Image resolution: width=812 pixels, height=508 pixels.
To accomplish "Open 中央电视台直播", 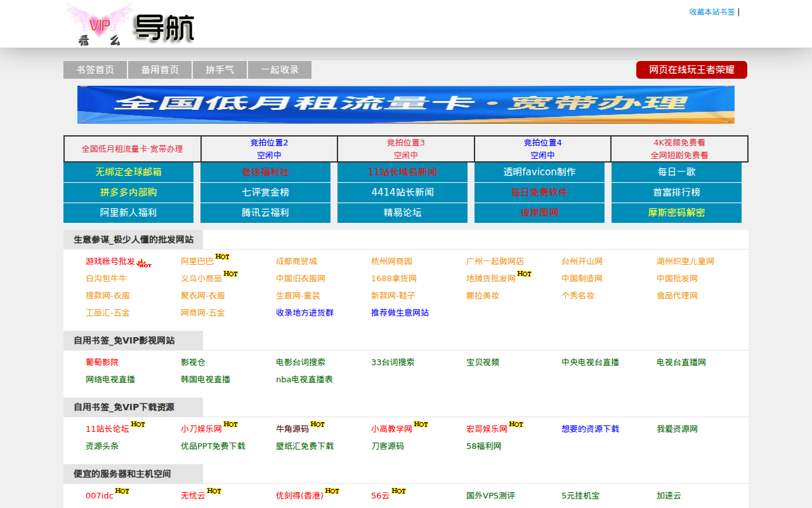I will pos(591,362).
